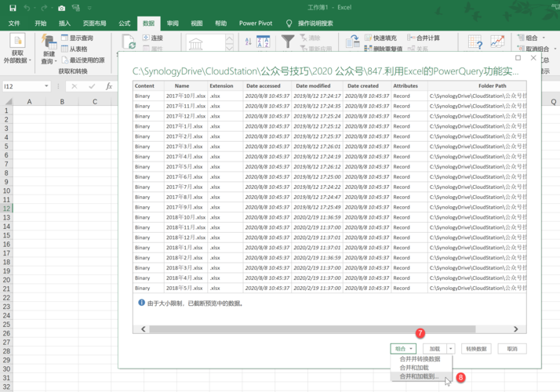Click the lightbulb Tell Me icon
This screenshot has height=392, width=560.
(289, 24)
